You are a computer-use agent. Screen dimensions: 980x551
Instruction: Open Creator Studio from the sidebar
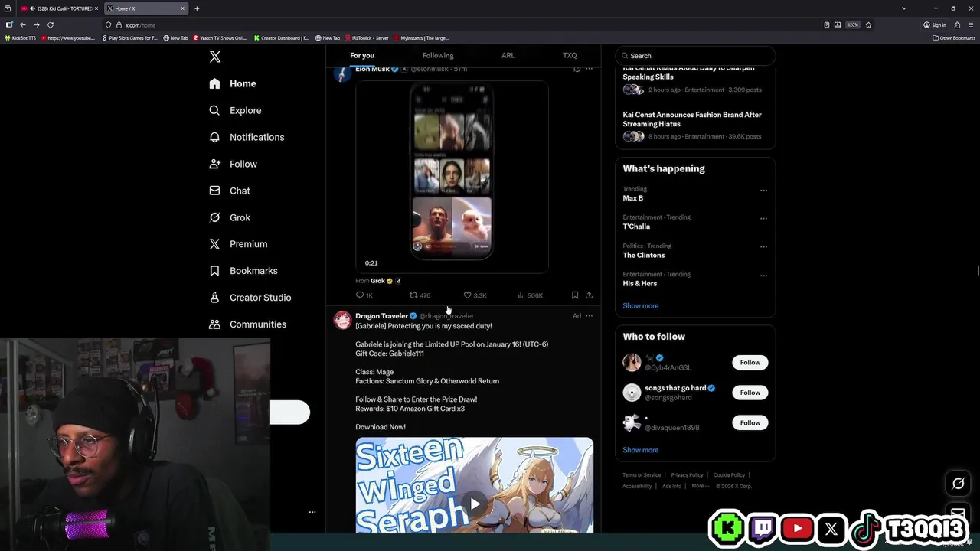click(250, 298)
